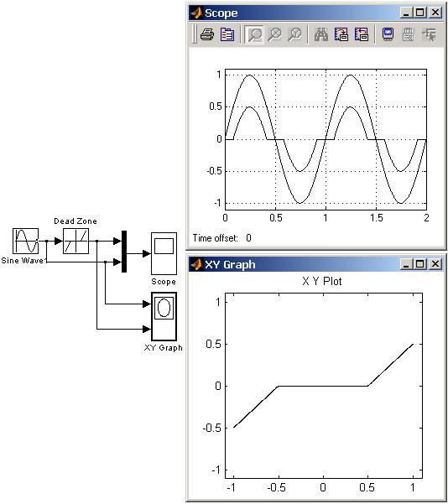The width and height of the screenshot is (448, 504).
Task: Click the Scope block in the model
Action: tap(164, 253)
